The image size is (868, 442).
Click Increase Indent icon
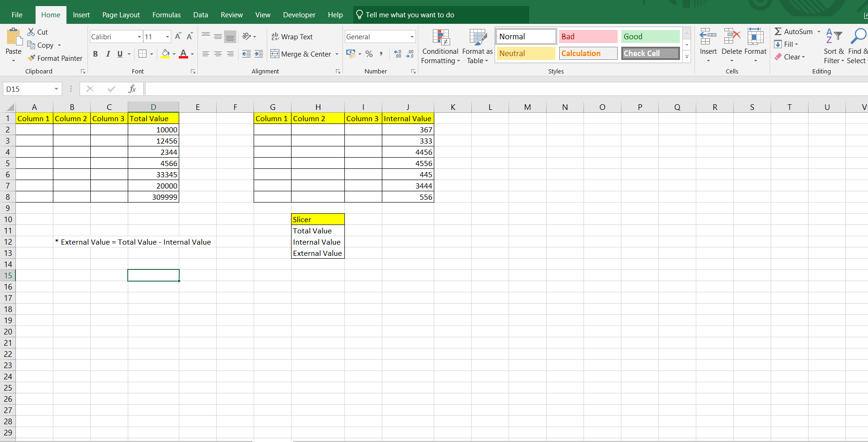(x=259, y=54)
